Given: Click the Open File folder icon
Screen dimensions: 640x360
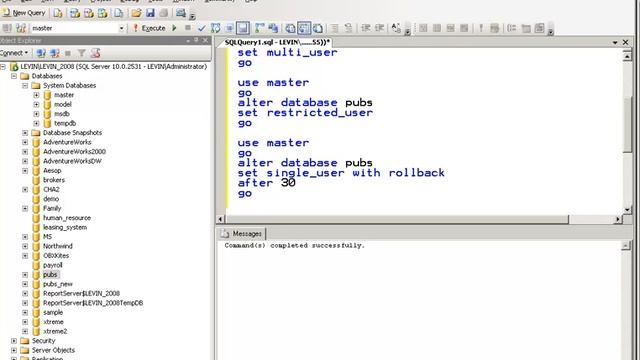Looking at the screenshot, I should [136, 13].
